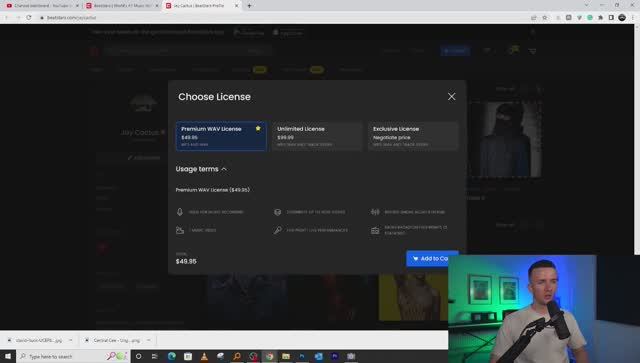Open a new browser tab
This screenshot has width=640, height=363.
249,6
